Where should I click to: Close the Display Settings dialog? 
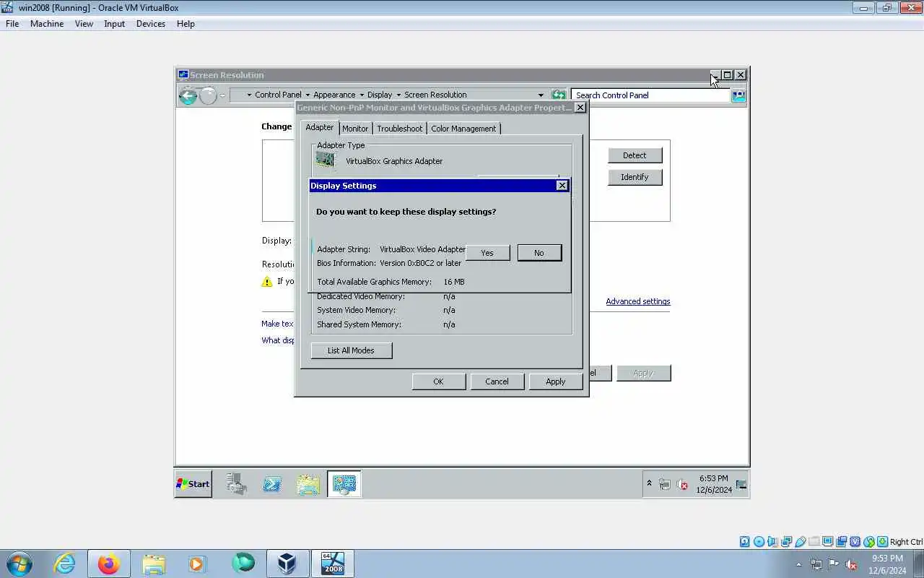pyautogui.click(x=562, y=186)
